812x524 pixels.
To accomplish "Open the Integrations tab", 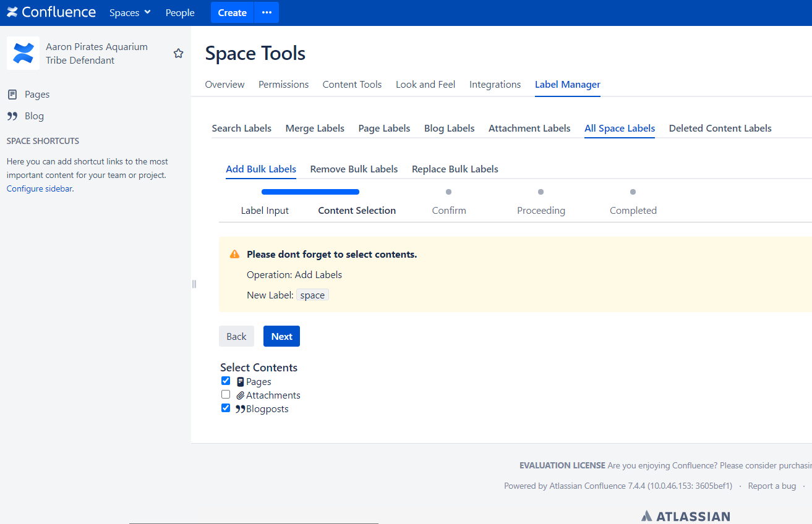I will 495,85.
